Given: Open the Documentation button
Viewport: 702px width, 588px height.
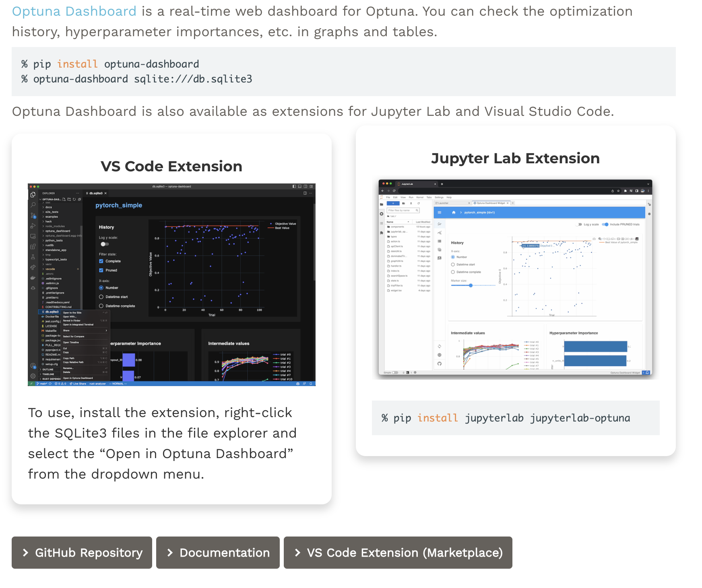Looking at the screenshot, I should [218, 553].
